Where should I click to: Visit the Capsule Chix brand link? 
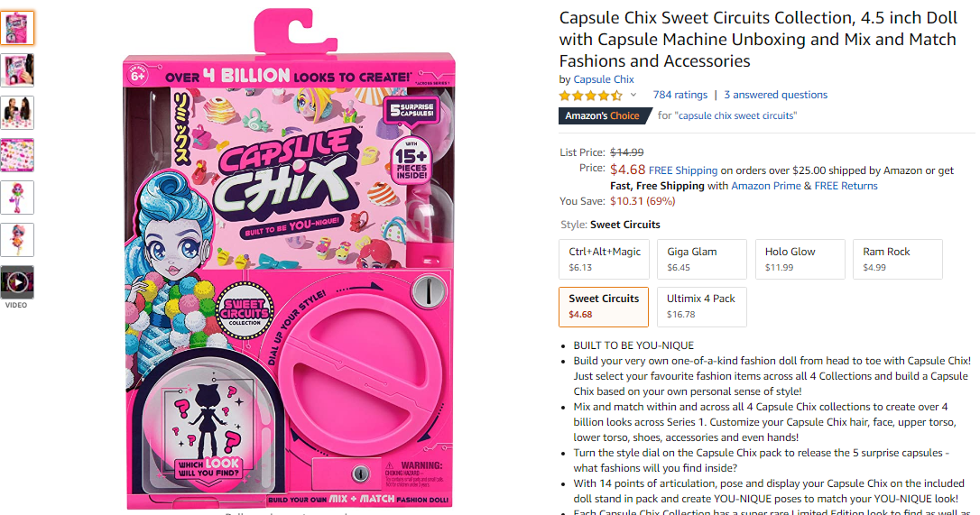[x=604, y=79]
